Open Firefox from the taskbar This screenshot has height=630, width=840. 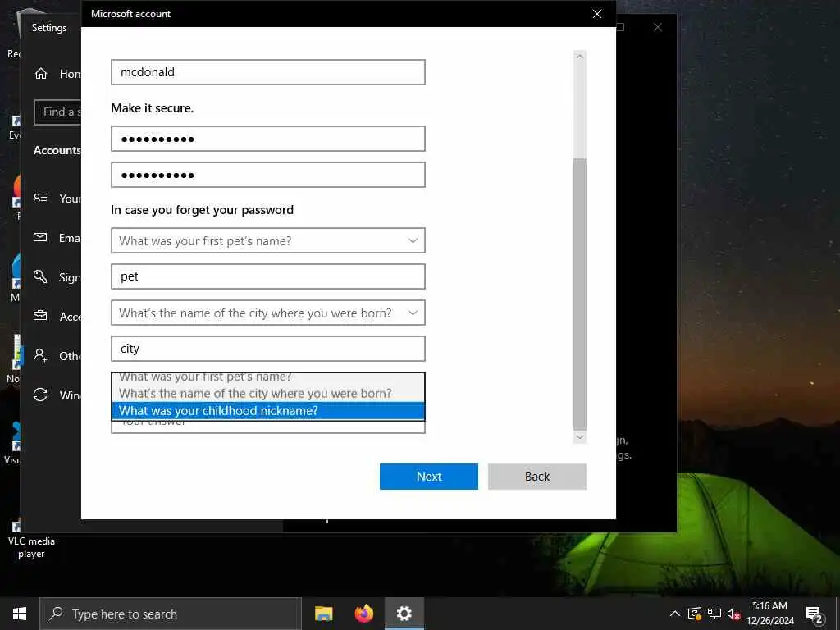point(364,614)
